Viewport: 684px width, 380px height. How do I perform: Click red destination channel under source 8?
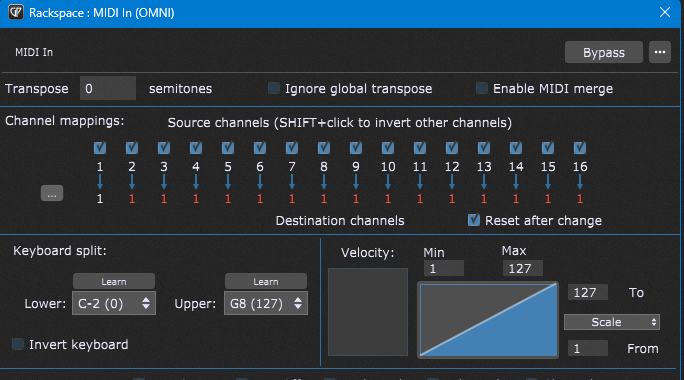tap(324, 199)
